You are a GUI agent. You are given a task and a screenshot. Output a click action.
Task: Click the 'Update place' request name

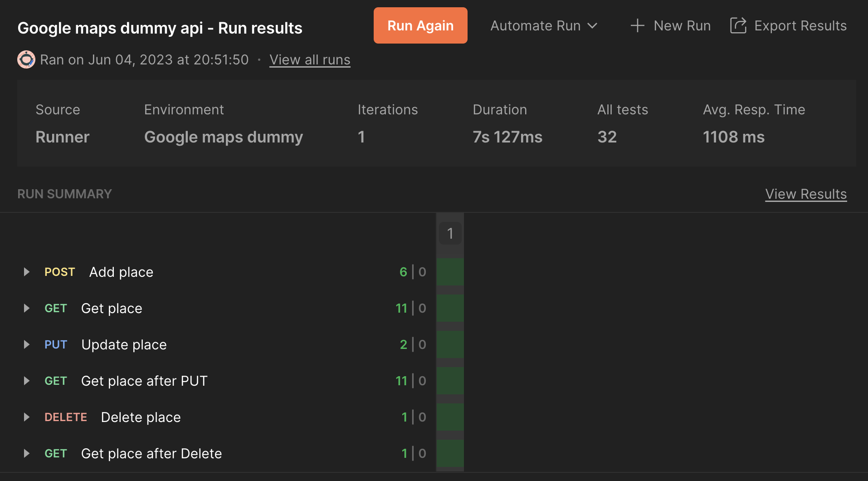pyautogui.click(x=124, y=344)
